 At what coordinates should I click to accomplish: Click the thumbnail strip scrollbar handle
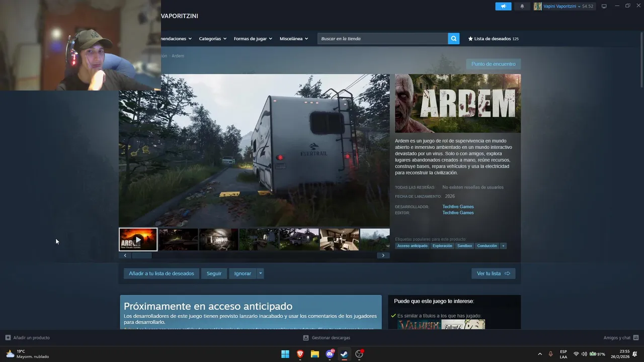pos(142,255)
